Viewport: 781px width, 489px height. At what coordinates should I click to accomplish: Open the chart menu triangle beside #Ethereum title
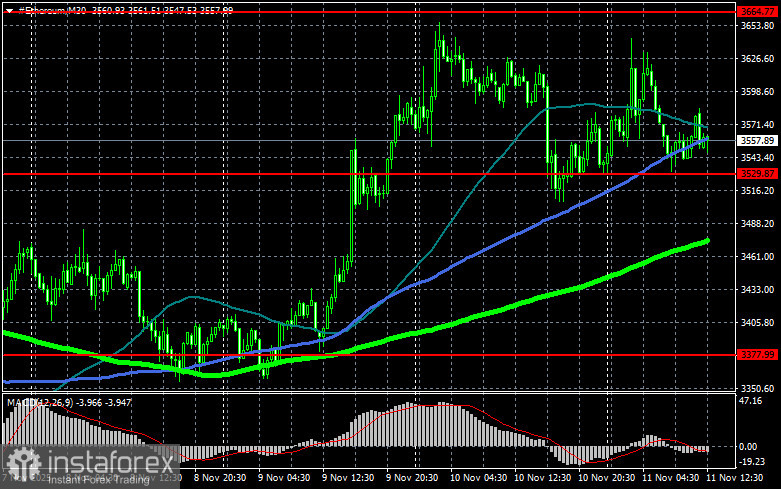pos(9,10)
